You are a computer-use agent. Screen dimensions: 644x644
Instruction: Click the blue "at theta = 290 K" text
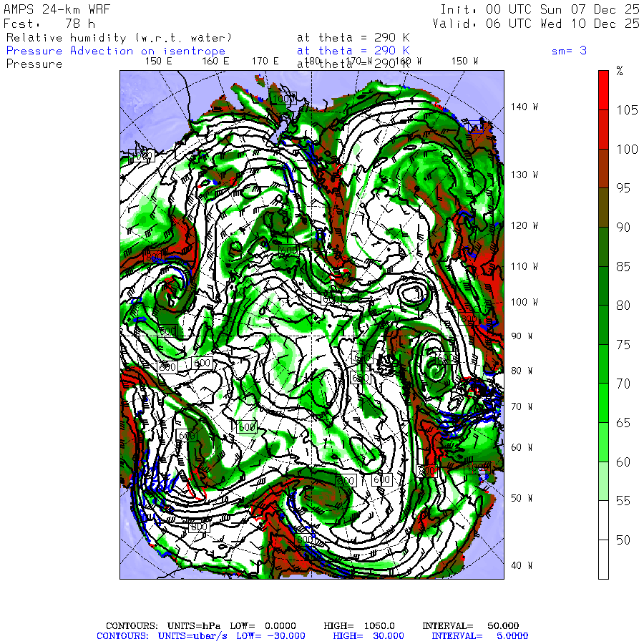[x=353, y=51]
